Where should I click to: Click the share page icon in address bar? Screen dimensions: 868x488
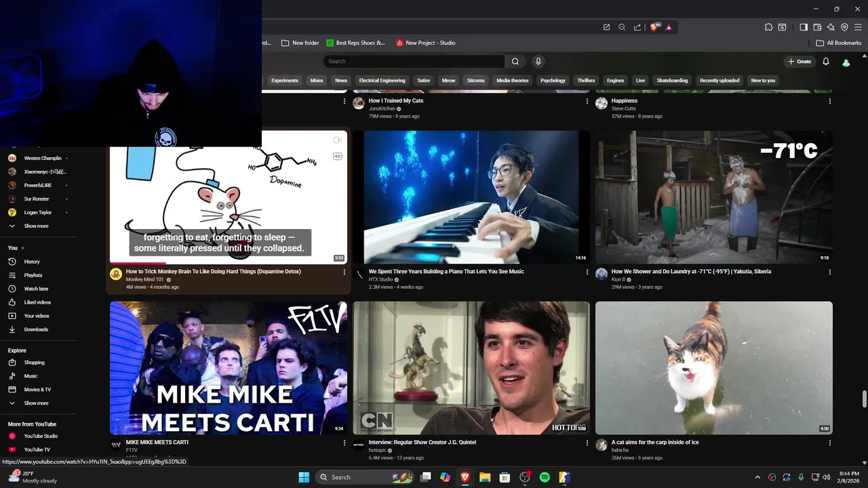(637, 27)
